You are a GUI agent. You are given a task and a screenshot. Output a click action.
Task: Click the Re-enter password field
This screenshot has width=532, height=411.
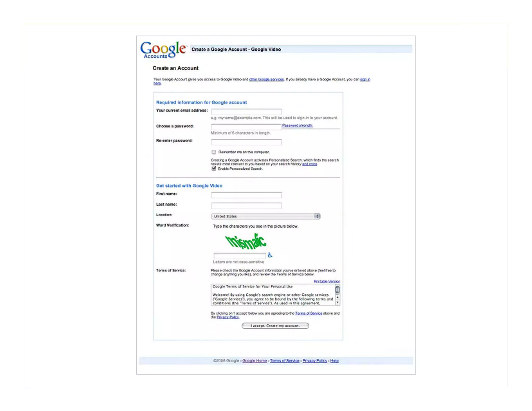coord(246,142)
